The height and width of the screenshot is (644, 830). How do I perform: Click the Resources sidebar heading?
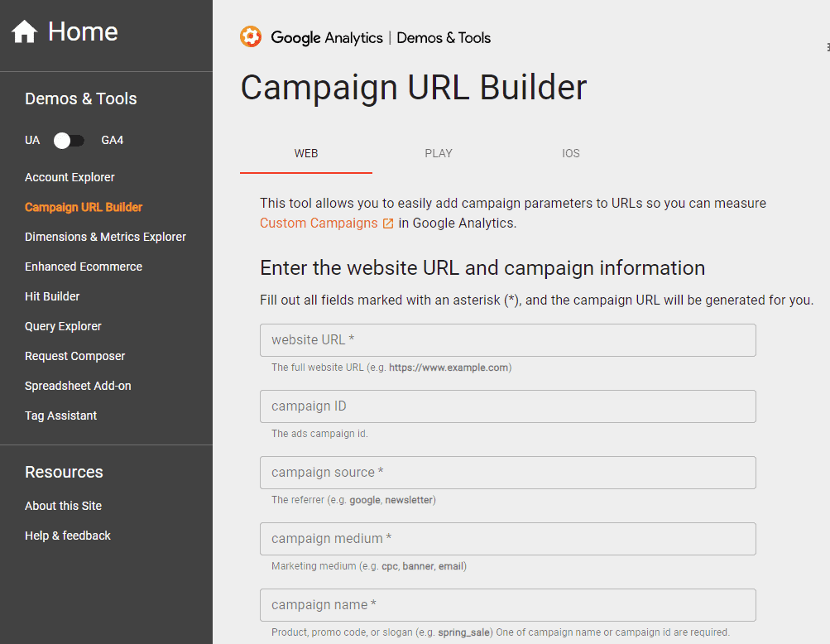64,472
